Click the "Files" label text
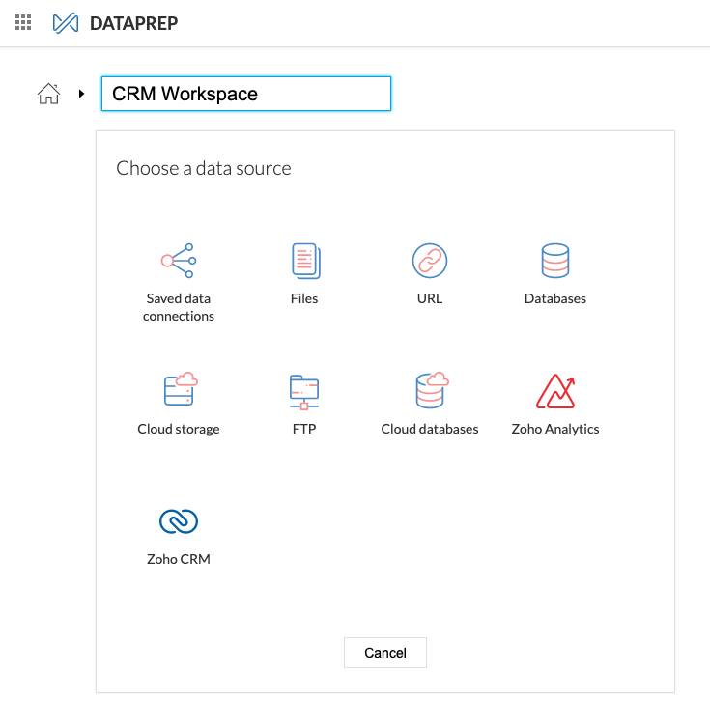This screenshot has height=728, width=710. tap(304, 298)
